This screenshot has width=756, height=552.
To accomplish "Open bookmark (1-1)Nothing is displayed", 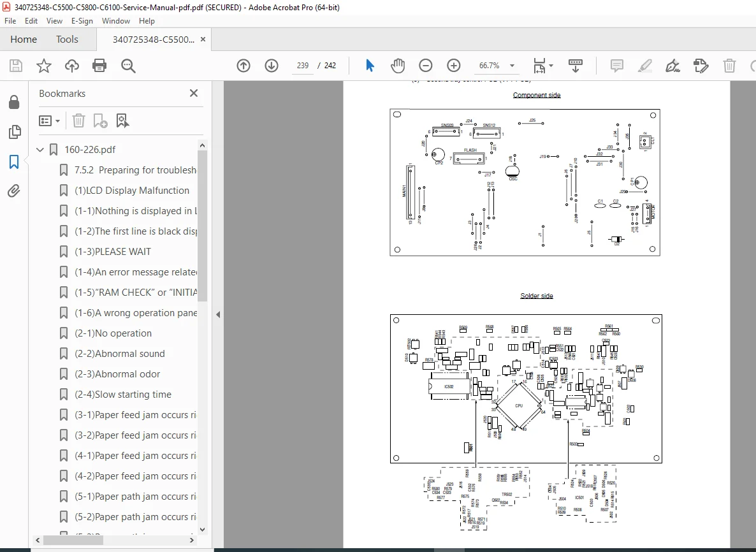I will pos(136,211).
